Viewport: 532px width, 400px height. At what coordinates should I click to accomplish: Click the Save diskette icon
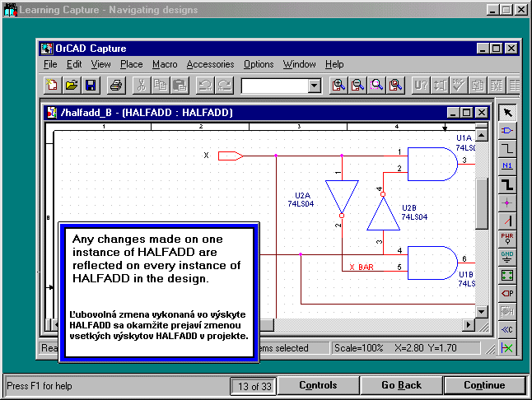click(90, 85)
